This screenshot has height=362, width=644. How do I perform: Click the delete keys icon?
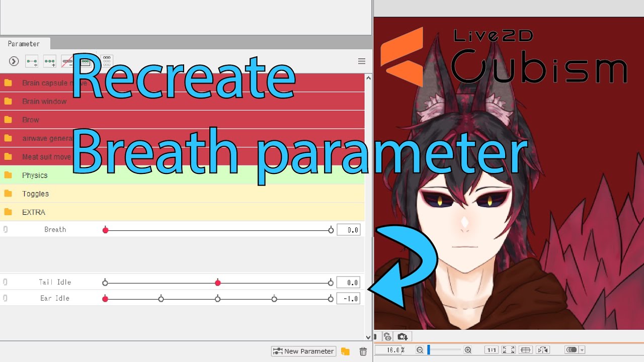[67, 61]
